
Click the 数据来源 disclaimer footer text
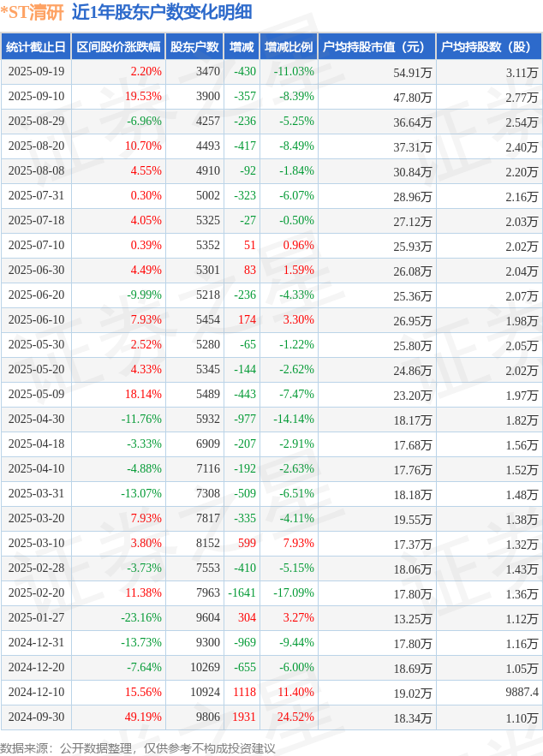coord(138,747)
